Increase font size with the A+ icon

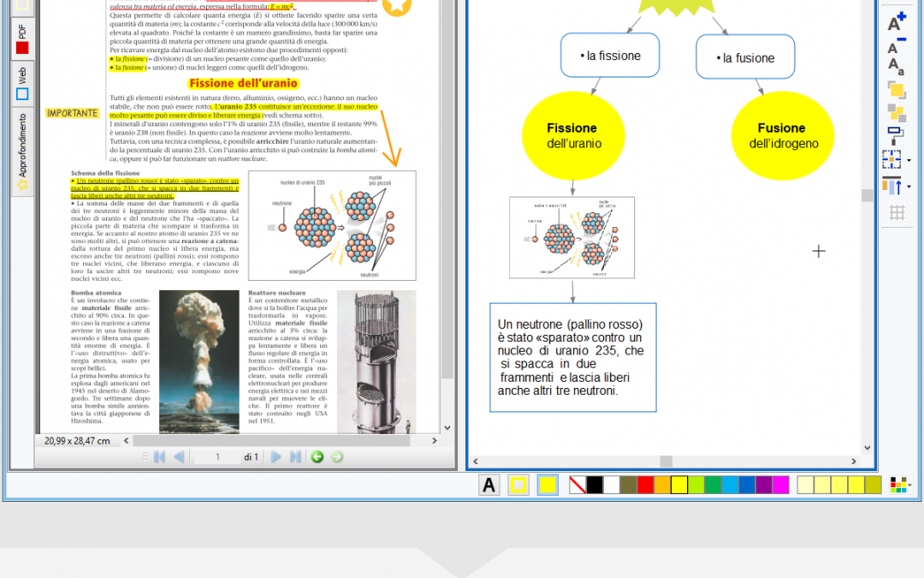896,22
